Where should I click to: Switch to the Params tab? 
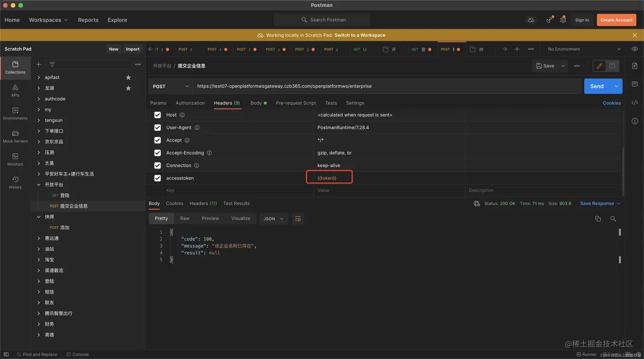[x=158, y=103]
